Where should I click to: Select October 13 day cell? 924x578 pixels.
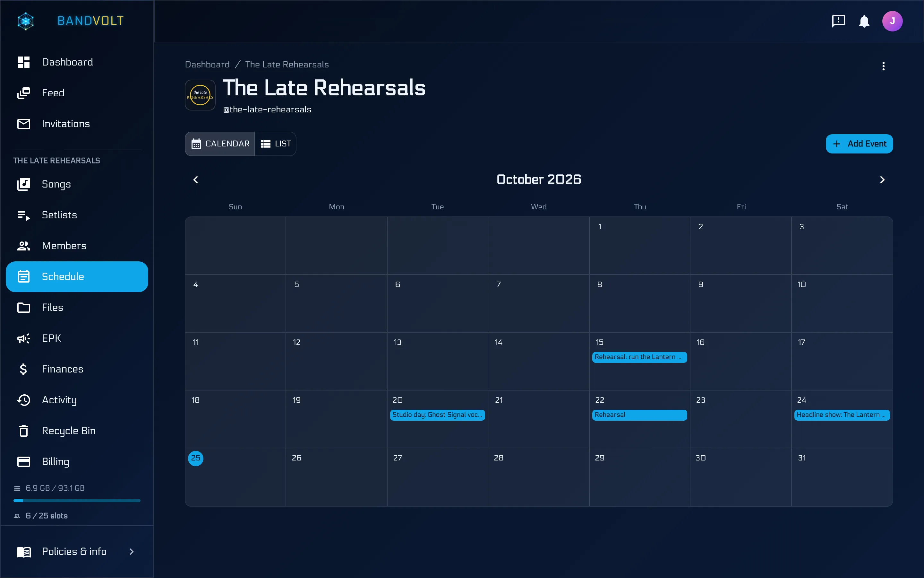(x=438, y=361)
